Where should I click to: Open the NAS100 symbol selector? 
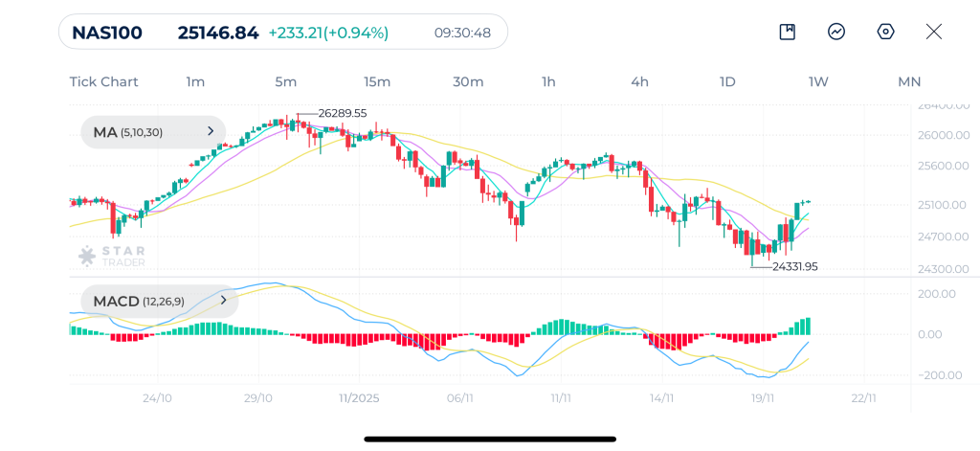(x=107, y=33)
